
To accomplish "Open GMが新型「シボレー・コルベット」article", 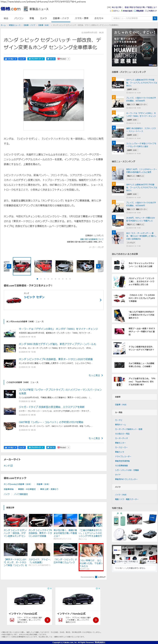I will [51, 422].
